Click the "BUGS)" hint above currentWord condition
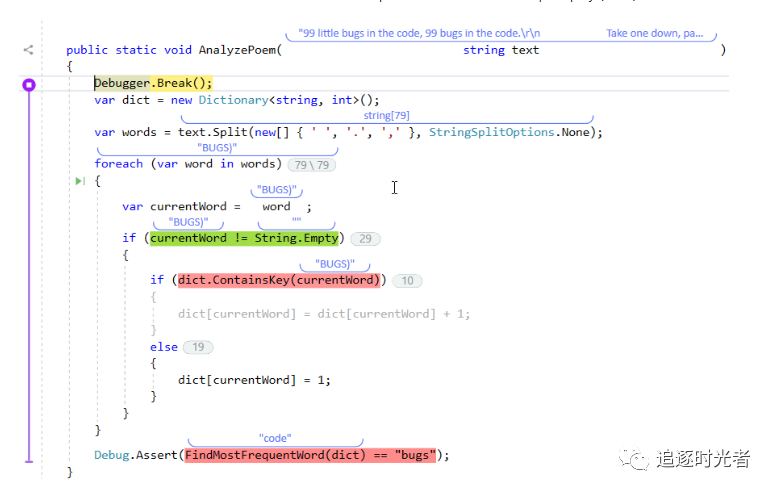This screenshot has height=492, width=775. point(188,222)
